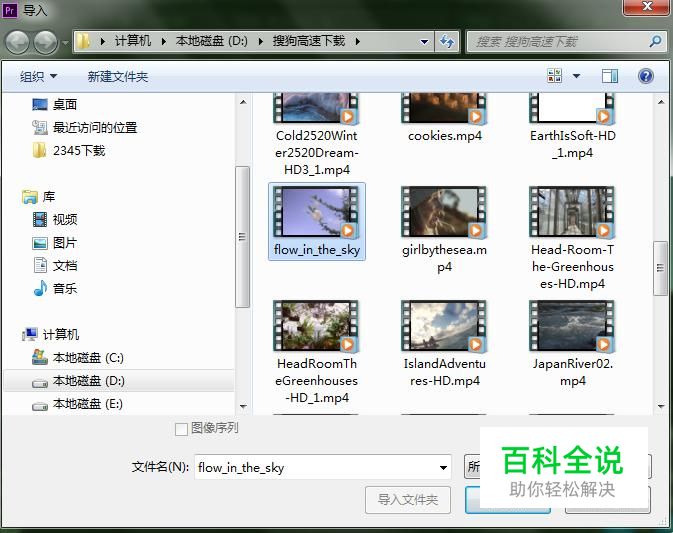Expand the address bar history dropdown
This screenshot has width=673, height=533.
click(424, 42)
